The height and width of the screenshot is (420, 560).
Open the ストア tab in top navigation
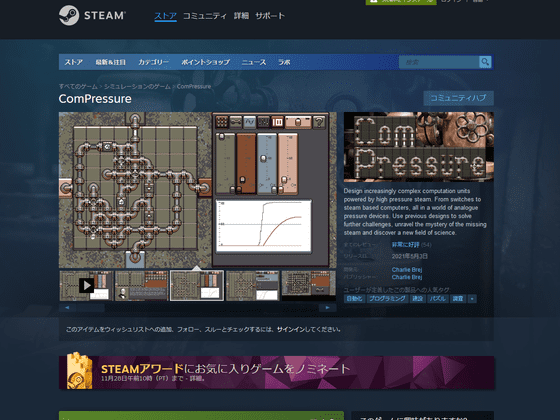coord(165,16)
